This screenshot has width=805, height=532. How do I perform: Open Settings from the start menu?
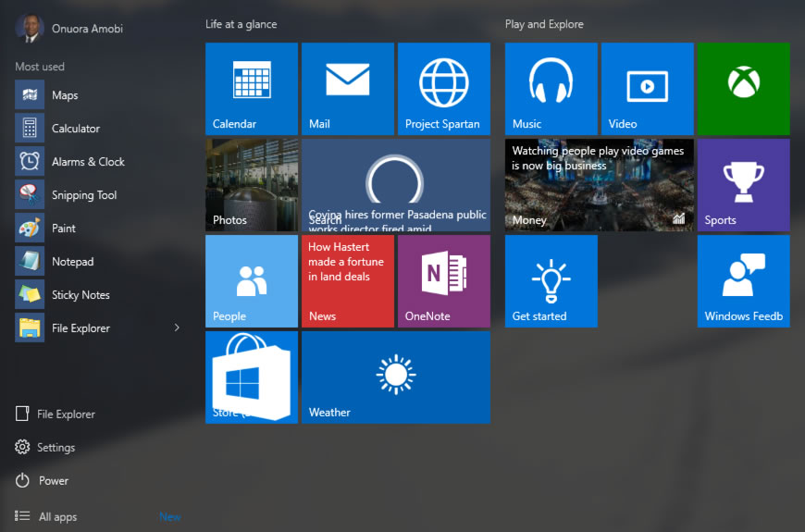(56, 447)
